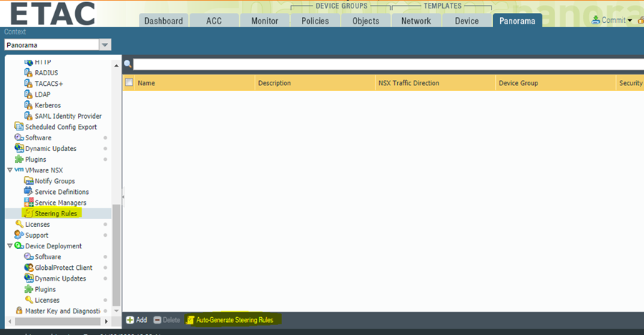Screen dimensions: 644x335
Task: Click the Support icon
Action: coord(19,235)
